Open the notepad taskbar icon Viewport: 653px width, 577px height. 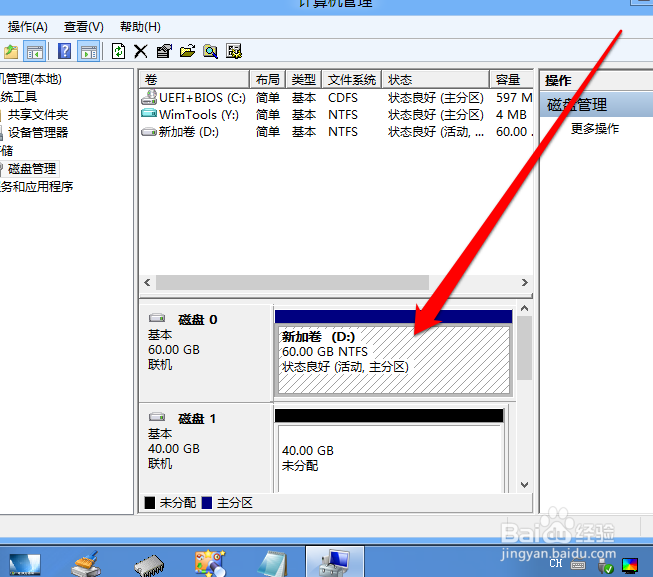pyautogui.click(x=273, y=564)
